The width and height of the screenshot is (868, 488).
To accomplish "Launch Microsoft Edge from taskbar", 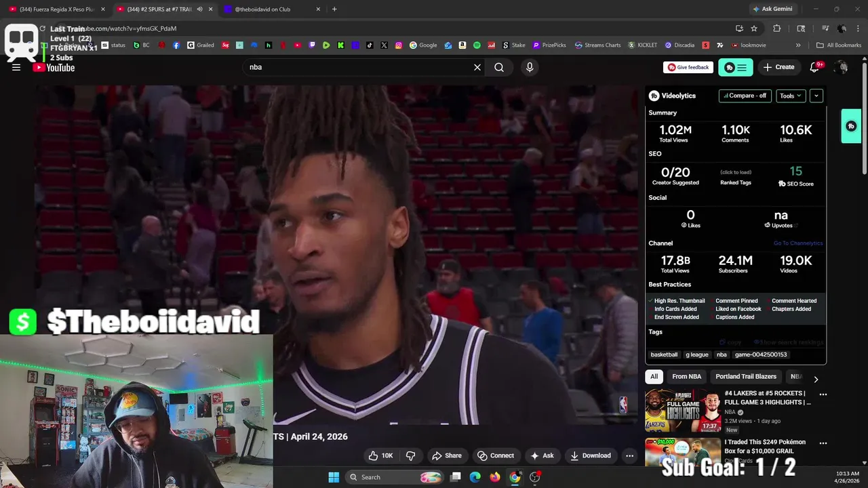I will point(475,477).
